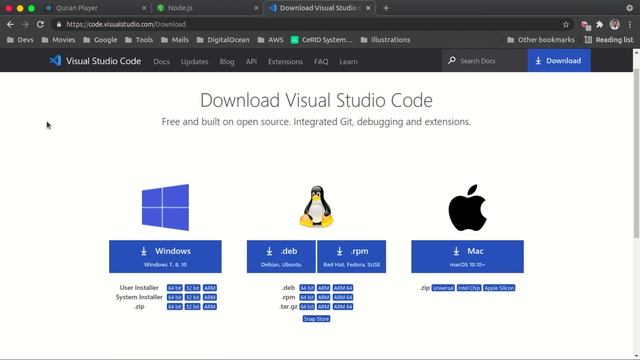
Task: Select Windows User Installer 32 bit
Action: [x=192, y=288]
